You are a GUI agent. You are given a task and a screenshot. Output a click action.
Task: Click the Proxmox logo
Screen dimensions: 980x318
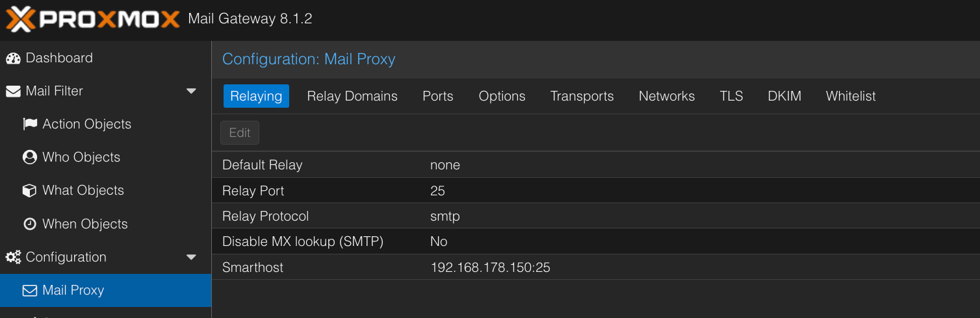pyautogui.click(x=92, y=19)
